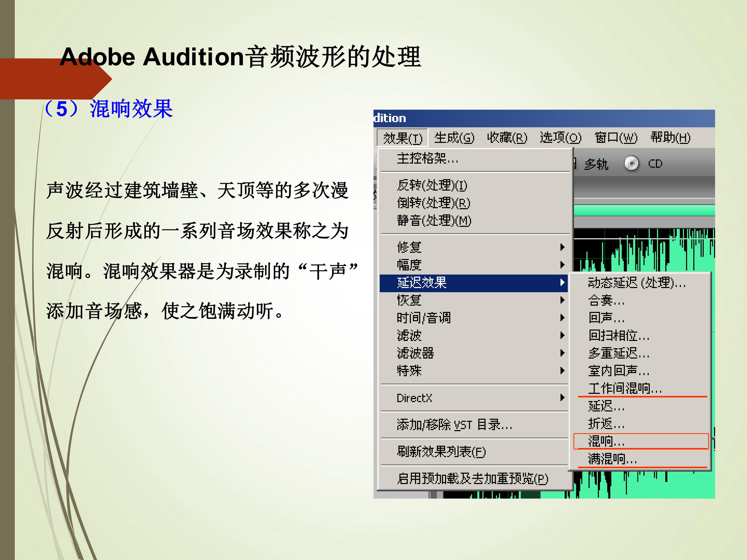Click the CD view disc icon
747x560 pixels.
[631, 164]
